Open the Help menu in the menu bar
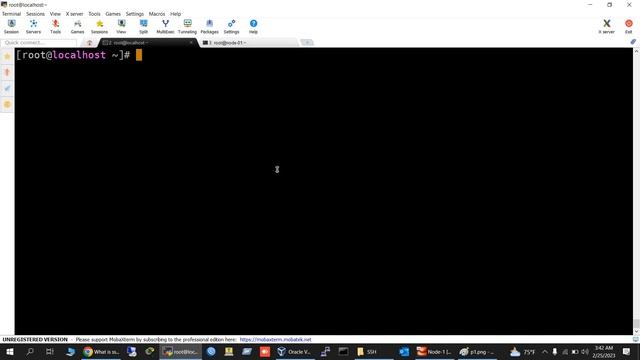 [x=176, y=14]
